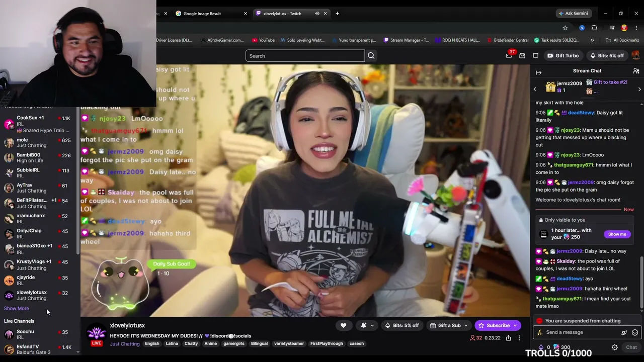Screen dimensions: 644x362
Task: Click the FirstPlaythrough stream tag
Action: click(x=327, y=344)
